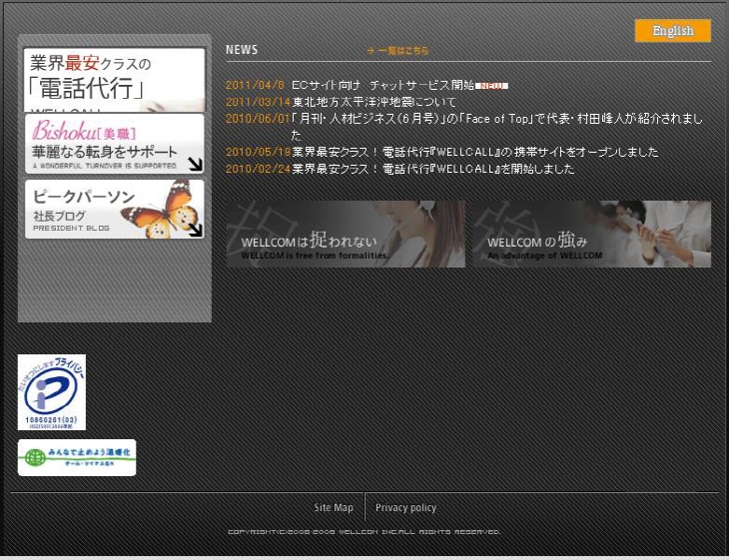Click the orange arrow beside 一覧はこちら
The height and width of the screenshot is (560, 729).
(x=370, y=50)
